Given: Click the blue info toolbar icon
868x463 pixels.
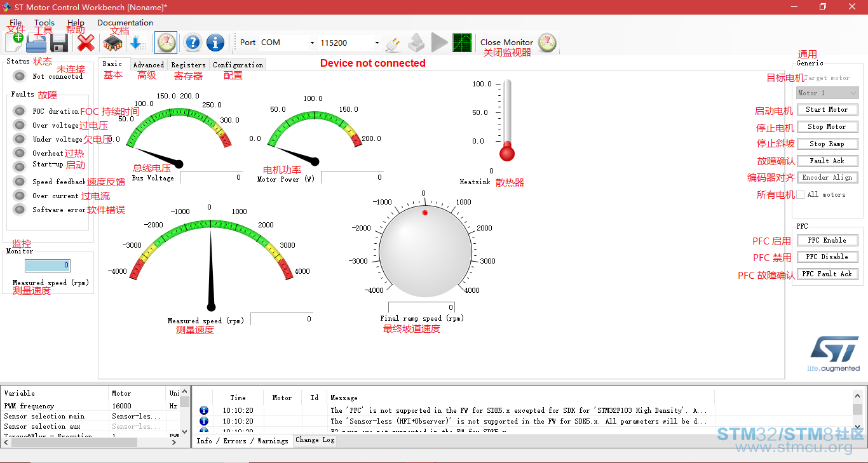Looking at the screenshot, I should tap(215, 43).
